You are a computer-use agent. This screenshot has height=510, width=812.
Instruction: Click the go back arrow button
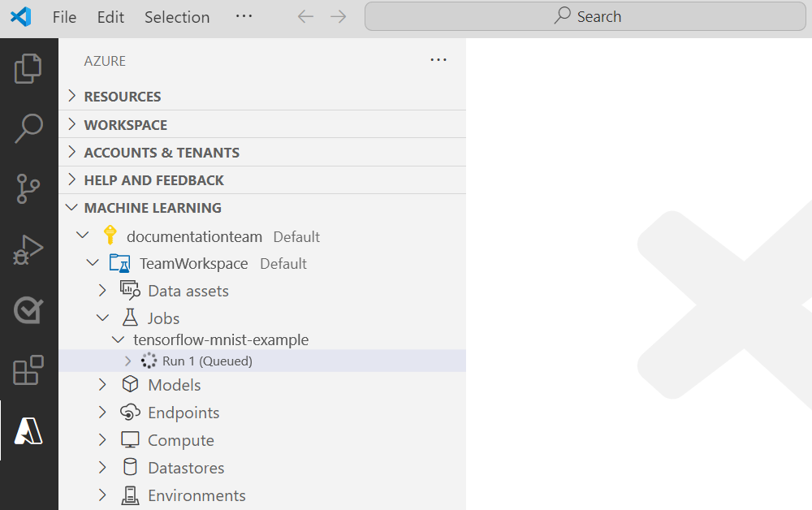305,17
